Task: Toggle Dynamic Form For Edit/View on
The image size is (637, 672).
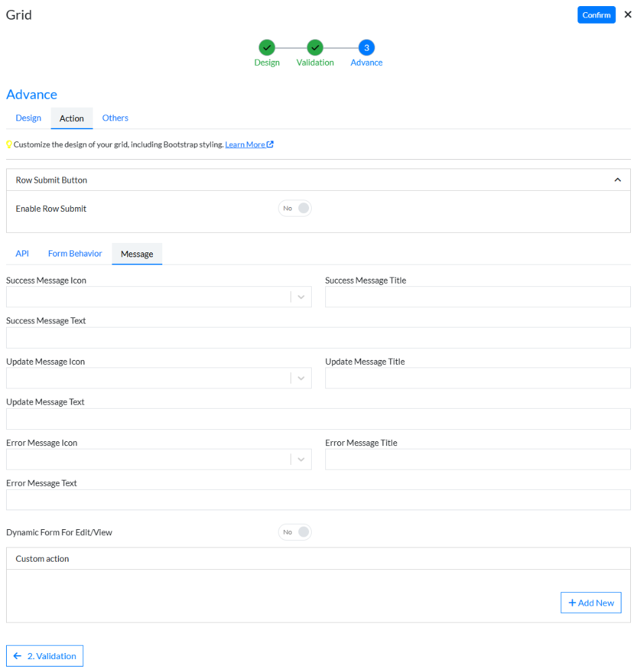Action: pos(295,532)
